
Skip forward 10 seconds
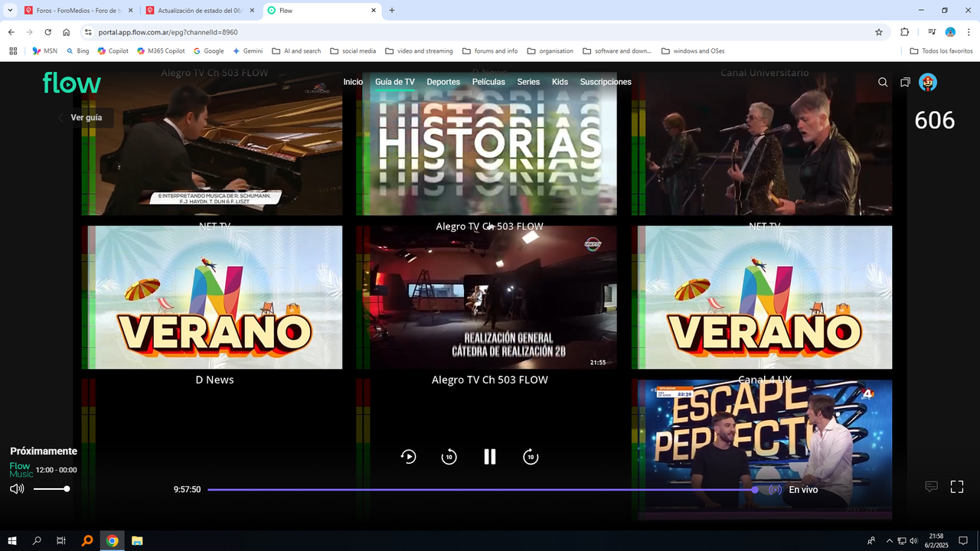(531, 457)
